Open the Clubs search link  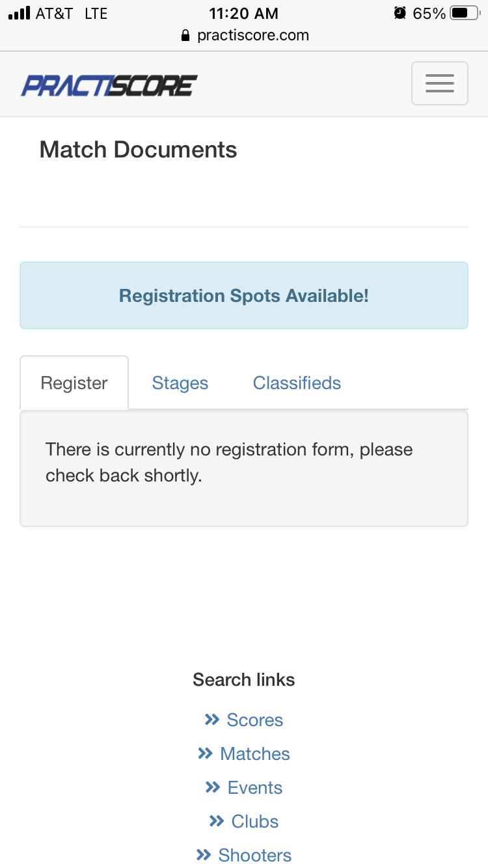(x=254, y=821)
